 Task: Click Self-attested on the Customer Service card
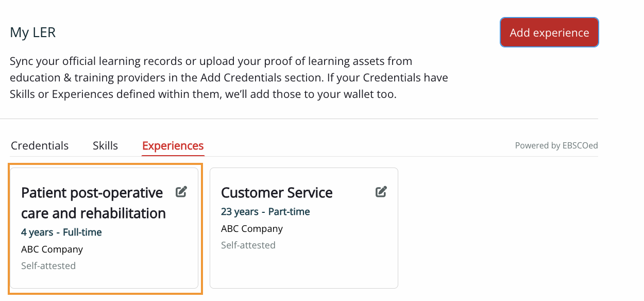click(x=248, y=245)
